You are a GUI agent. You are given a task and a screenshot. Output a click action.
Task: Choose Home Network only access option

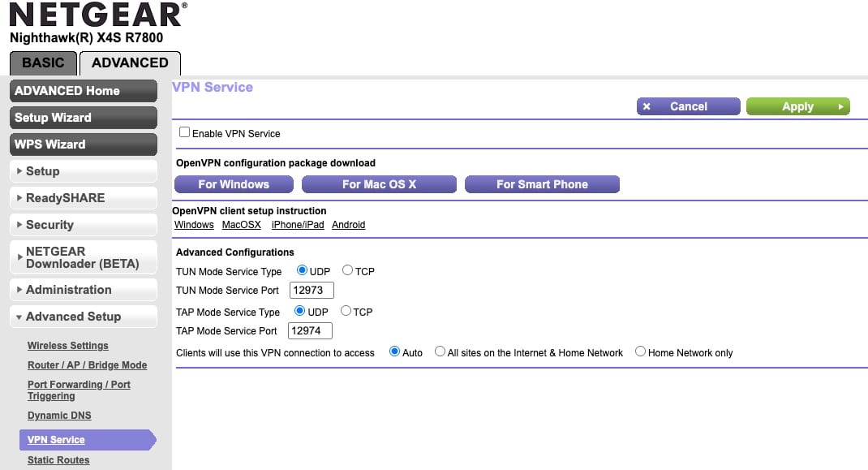641,352
